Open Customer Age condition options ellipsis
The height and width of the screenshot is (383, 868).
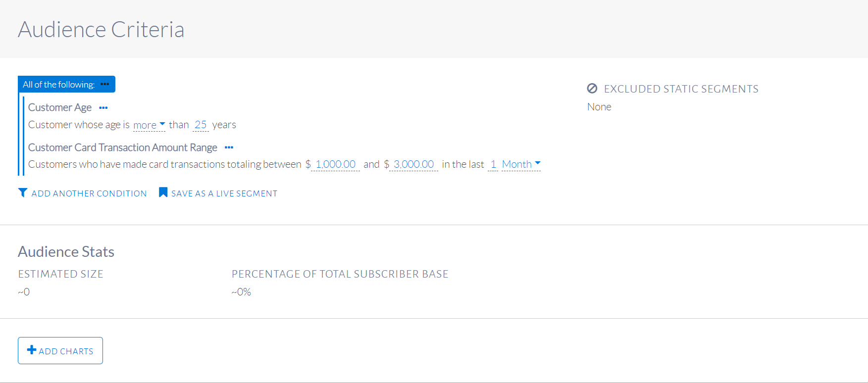(103, 108)
